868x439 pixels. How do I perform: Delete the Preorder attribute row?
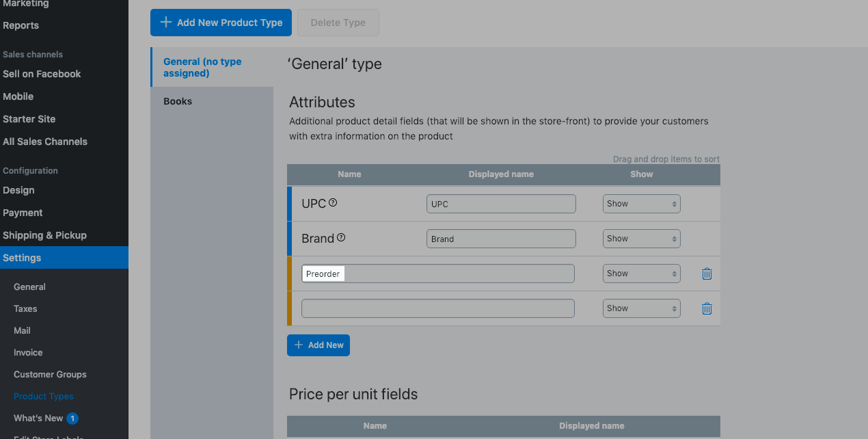707,274
